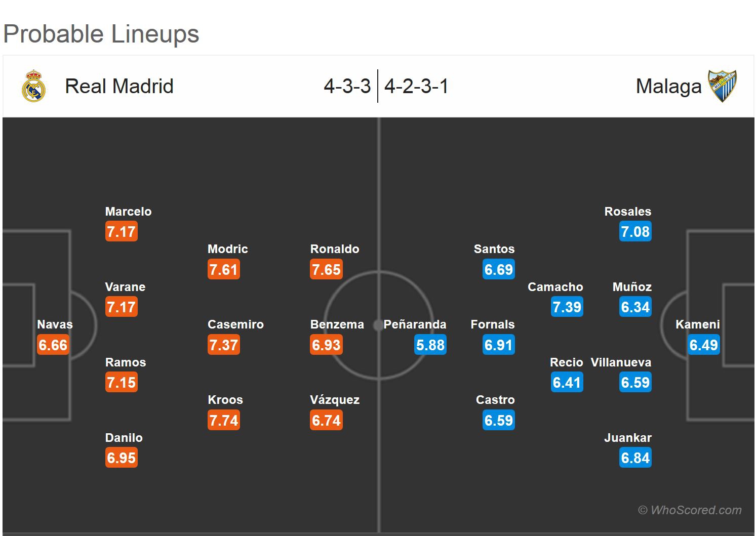Viewport: 756px width, 536px height.
Task: Open Modric's player name link
Action: pyautogui.click(x=227, y=249)
